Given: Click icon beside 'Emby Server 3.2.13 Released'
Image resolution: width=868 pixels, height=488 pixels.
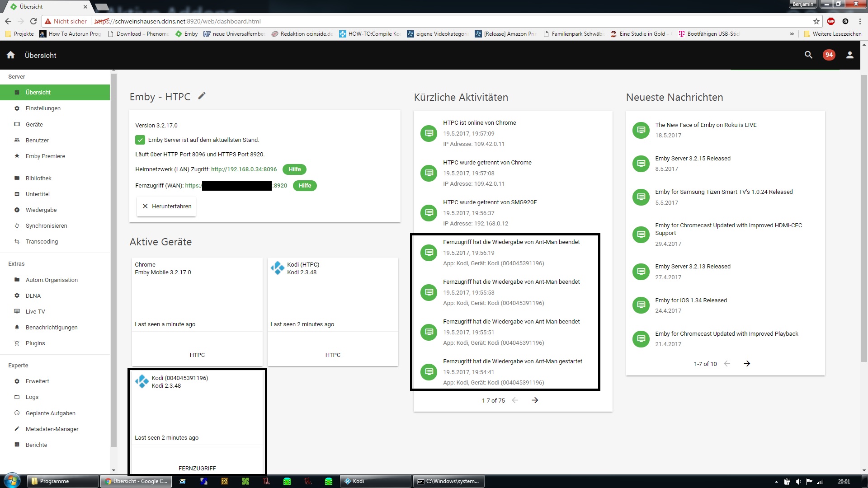Looking at the screenshot, I should point(641,272).
